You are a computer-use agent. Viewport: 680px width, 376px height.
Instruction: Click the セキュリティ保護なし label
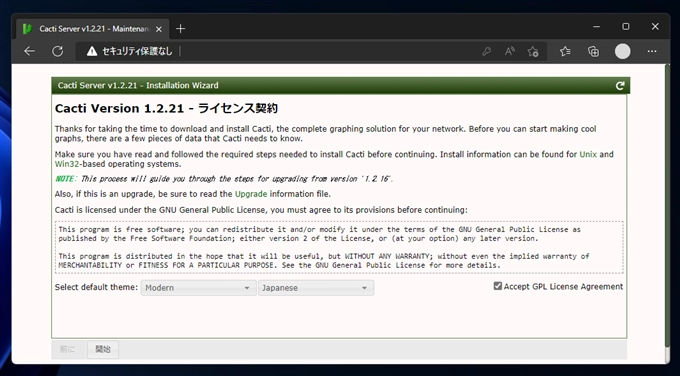click(x=137, y=52)
